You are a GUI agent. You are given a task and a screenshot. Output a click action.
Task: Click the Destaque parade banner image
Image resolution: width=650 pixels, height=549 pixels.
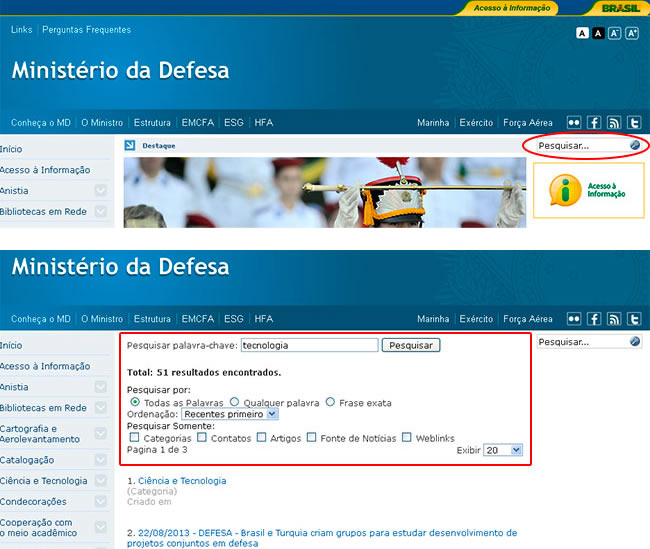[325, 192]
